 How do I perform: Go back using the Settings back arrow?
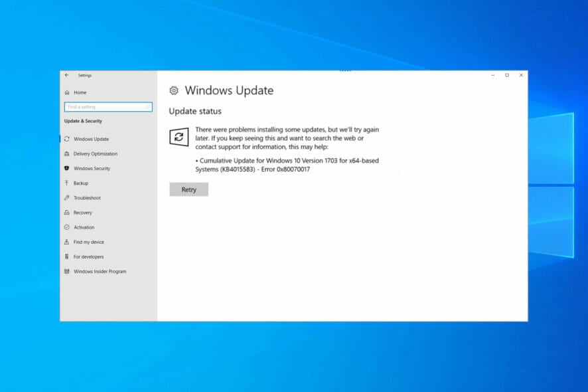point(67,75)
